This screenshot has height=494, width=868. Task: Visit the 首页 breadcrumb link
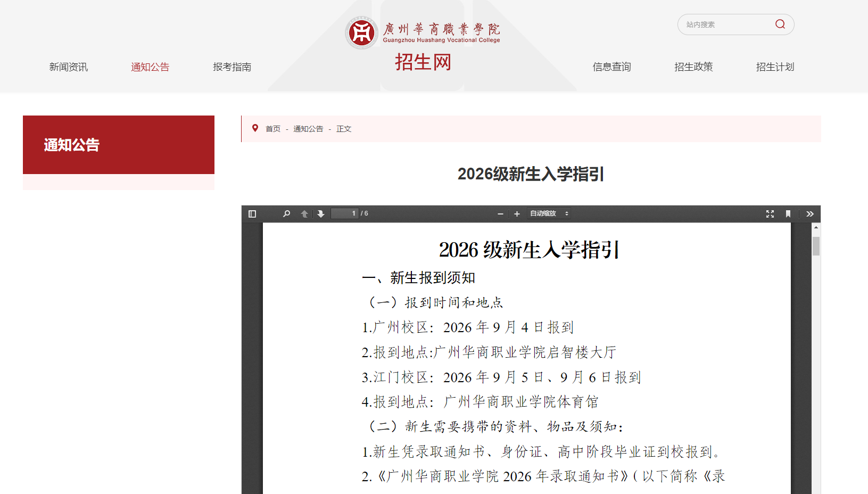point(273,128)
